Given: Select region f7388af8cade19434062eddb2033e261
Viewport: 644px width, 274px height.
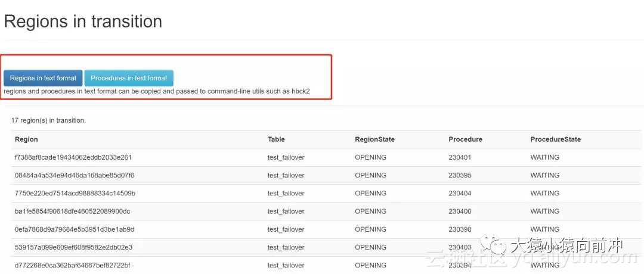Looking at the screenshot, I should pyautogui.click(x=73, y=157).
